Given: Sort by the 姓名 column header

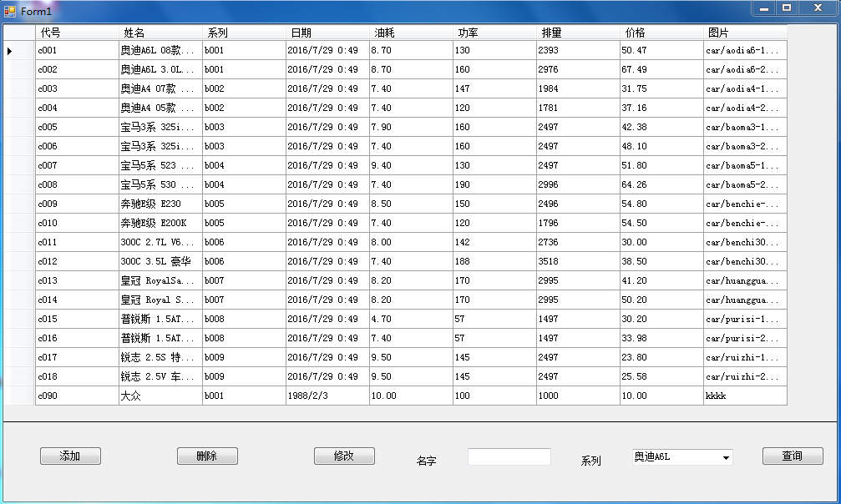Looking at the screenshot, I should click(161, 33).
